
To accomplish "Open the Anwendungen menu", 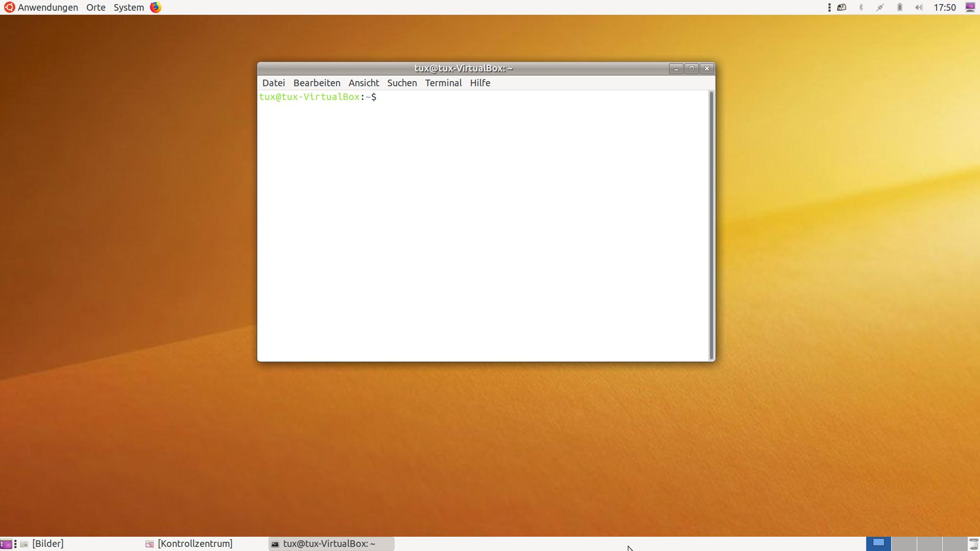I will point(47,7).
